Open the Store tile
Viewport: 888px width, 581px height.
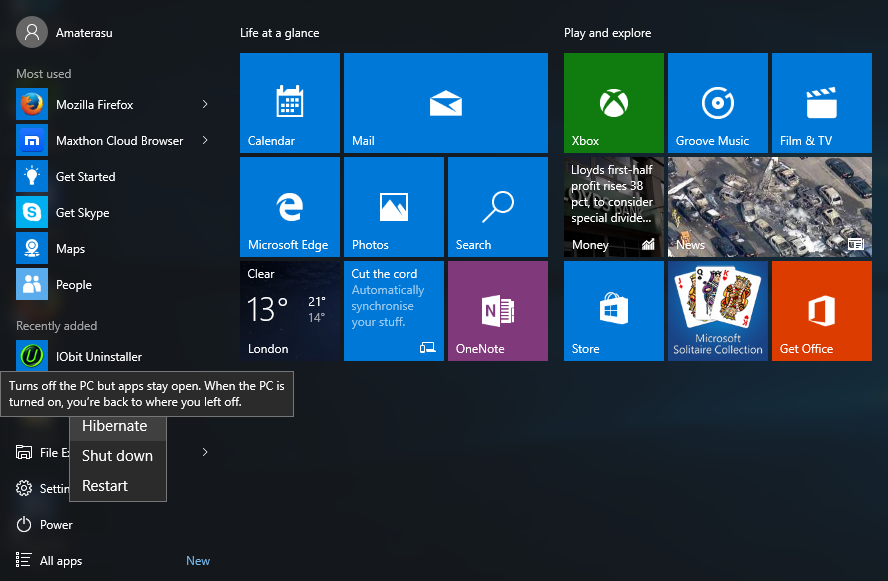(613, 311)
